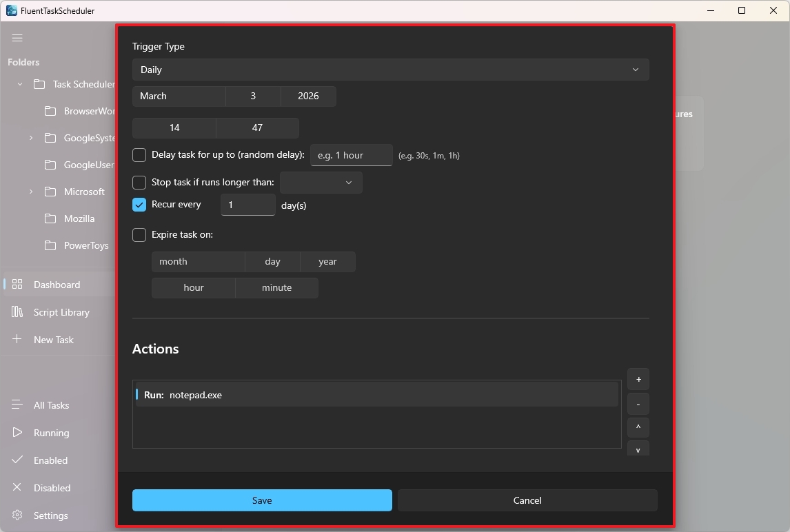Save the task configuration
Screen dimensions: 790x532
(262, 500)
